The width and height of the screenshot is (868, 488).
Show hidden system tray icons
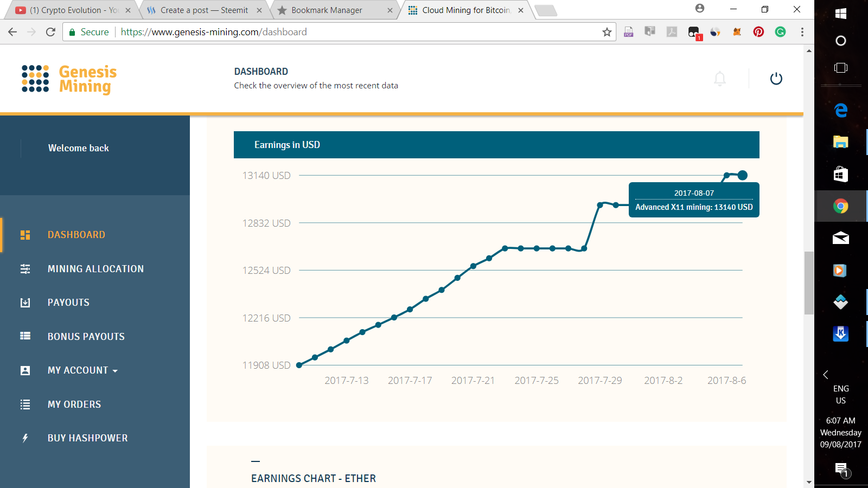click(x=826, y=375)
